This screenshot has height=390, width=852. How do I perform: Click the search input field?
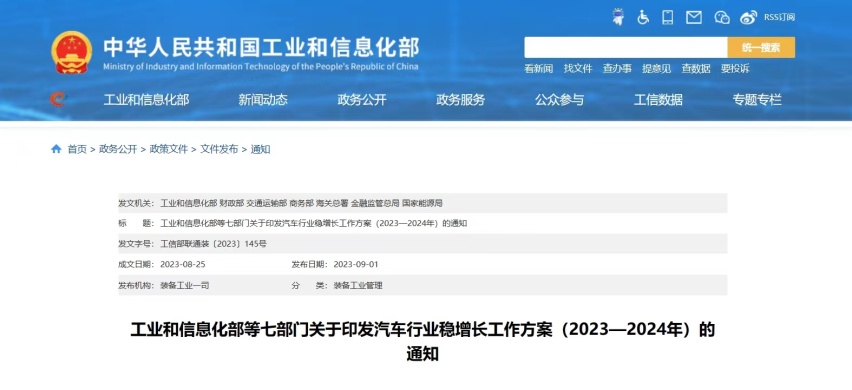(625, 47)
